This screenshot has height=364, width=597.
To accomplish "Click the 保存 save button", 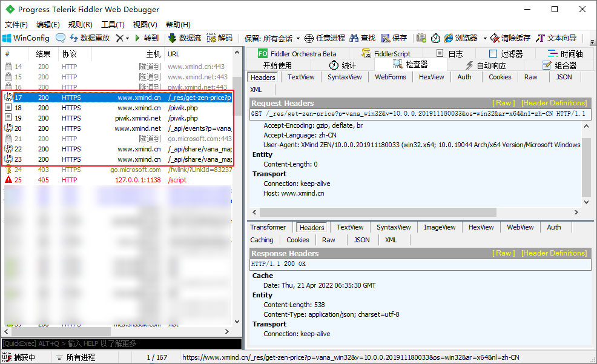I will click(x=394, y=38).
